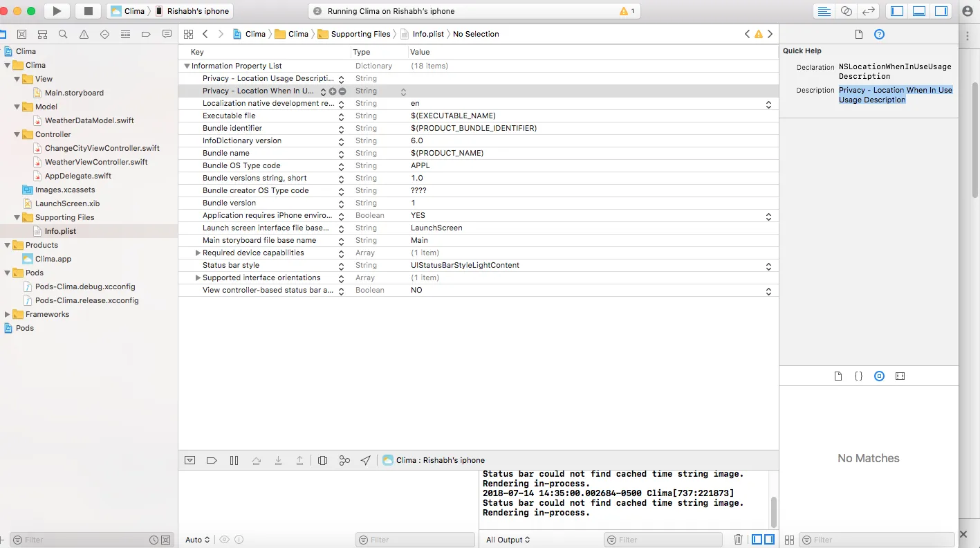
Task: Open the report navigator
Action: point(167,34)
